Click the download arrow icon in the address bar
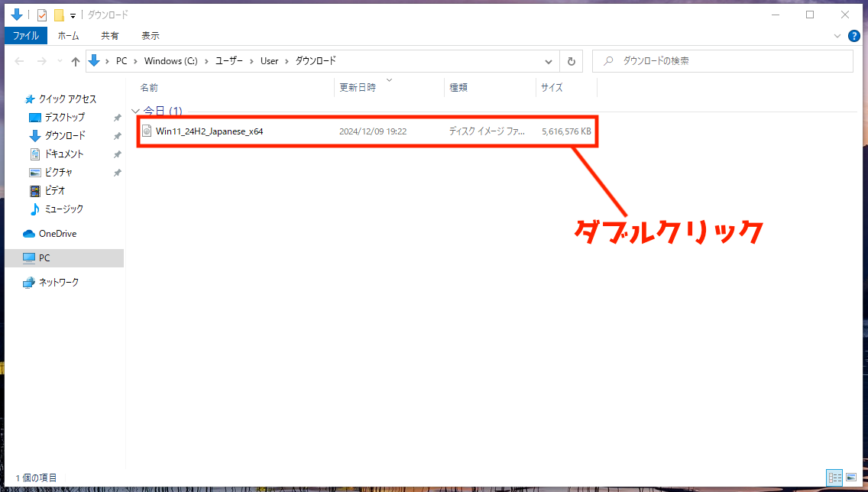Image resolution: width=868 pixels, height=492 pixels. [94, 61]
